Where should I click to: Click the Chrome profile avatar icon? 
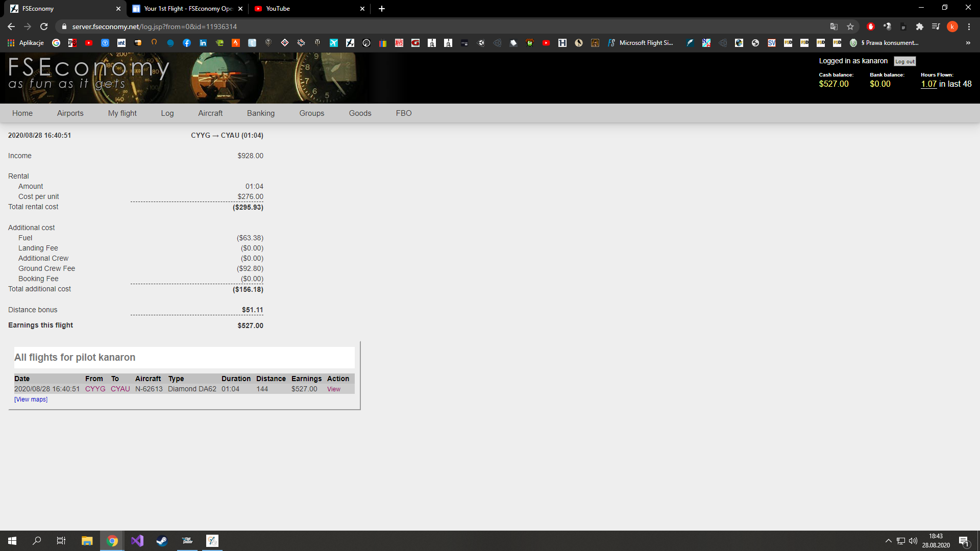tap(952, 27)
